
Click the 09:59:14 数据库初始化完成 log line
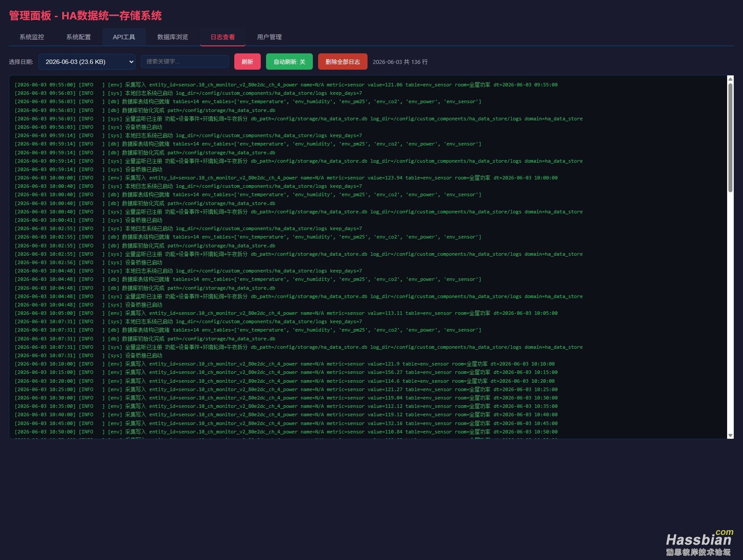[145, 153]
